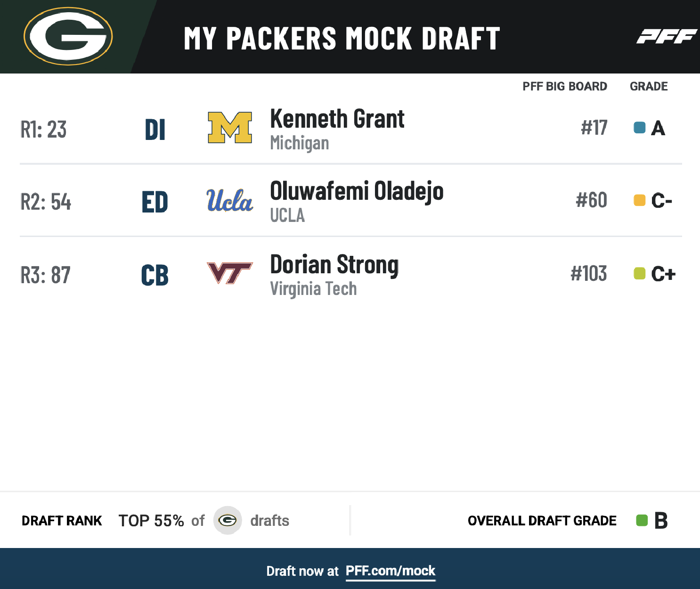Click the yellow-green C+ grade swatch
The height and width of the screenshot is (589, 700).
pyautogui.click(x=639, y=273)
